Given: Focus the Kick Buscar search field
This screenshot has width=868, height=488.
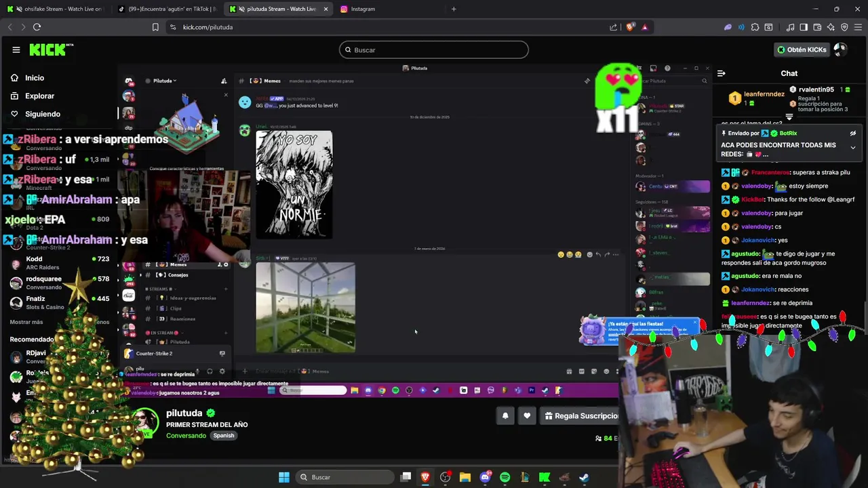Looking at the screenshot, I should tap(434, 49).
